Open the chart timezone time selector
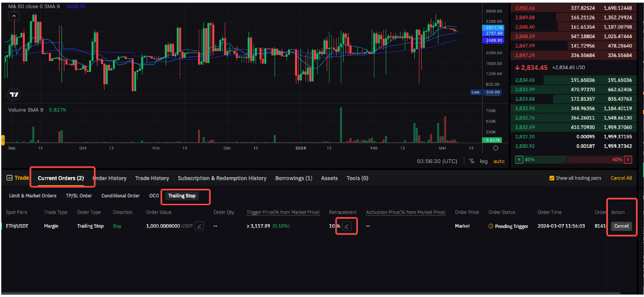644x297 pixels. [436, 161]
